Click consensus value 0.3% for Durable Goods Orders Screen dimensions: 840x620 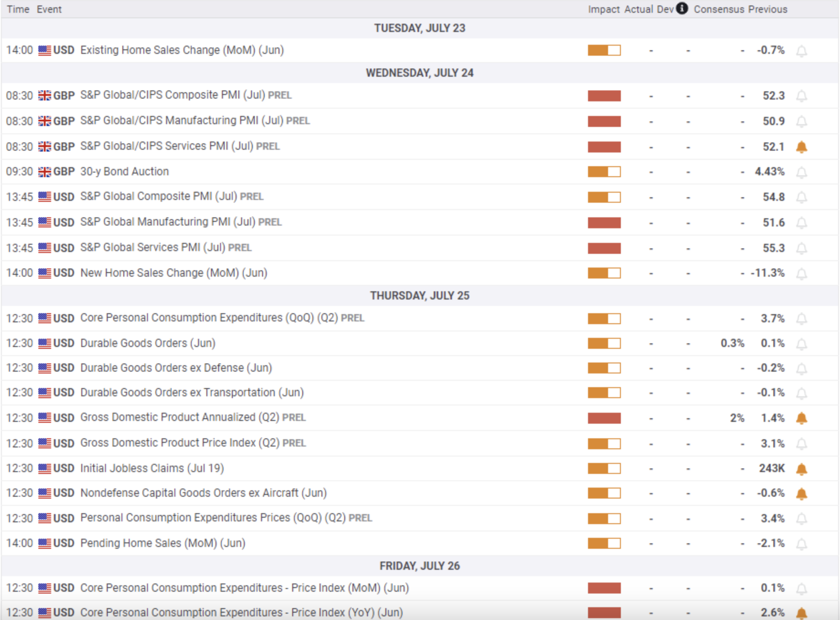(733, 343)
